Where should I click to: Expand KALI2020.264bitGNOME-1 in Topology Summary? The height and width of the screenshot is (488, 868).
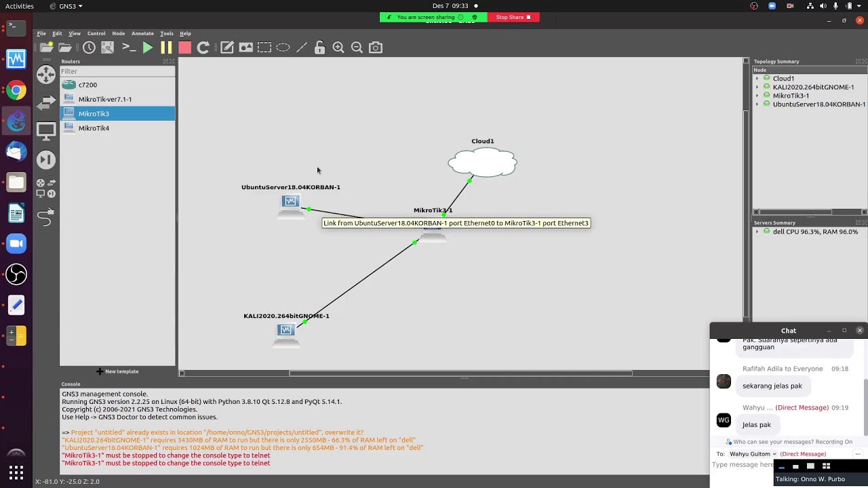coord(757,87)
